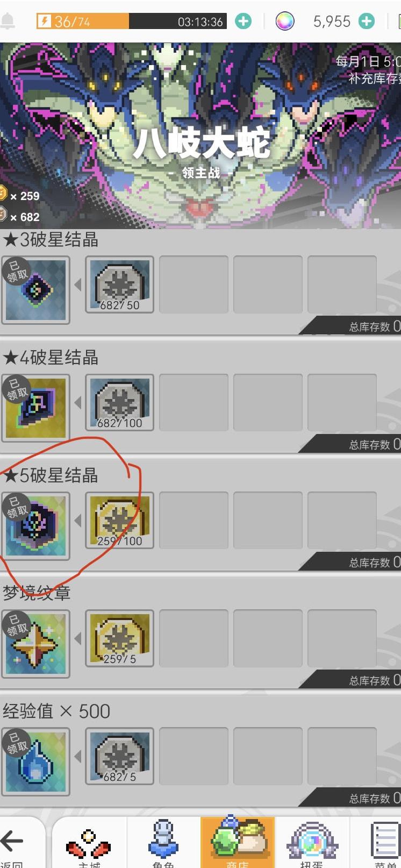Open the 商店 shop tab
The width and height of the screenshot is (401, 868).
click(238, 843)
